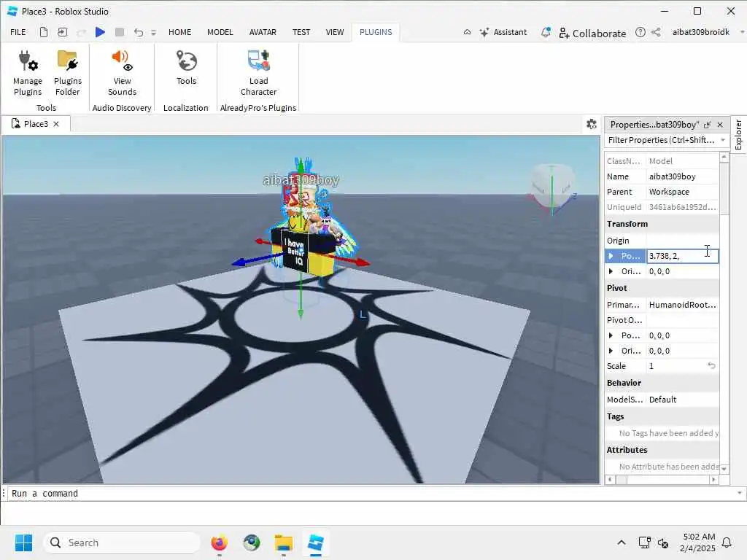The image size is (747, 560).
Task: Expand the Origin Orientation property arrow
Action: [x=611, y=271]
